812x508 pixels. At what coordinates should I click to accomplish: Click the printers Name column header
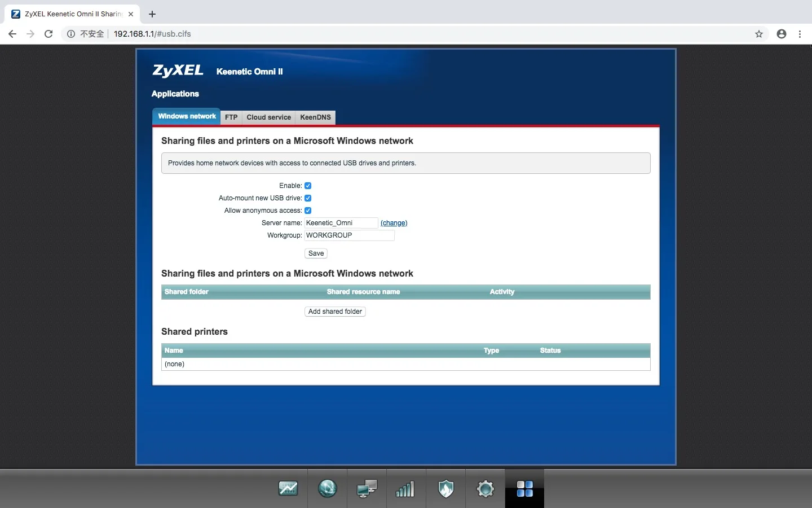pos(174,351)
